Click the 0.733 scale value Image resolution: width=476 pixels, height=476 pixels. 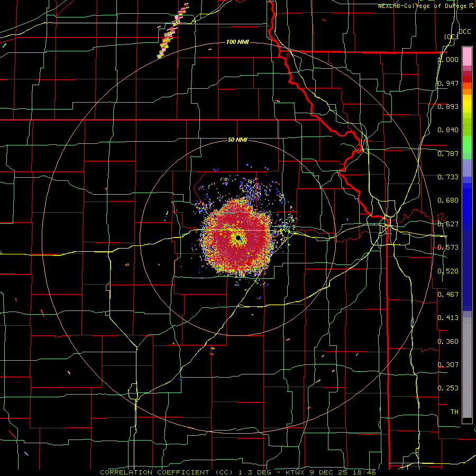pyautogui.click(x=448, y=177)
